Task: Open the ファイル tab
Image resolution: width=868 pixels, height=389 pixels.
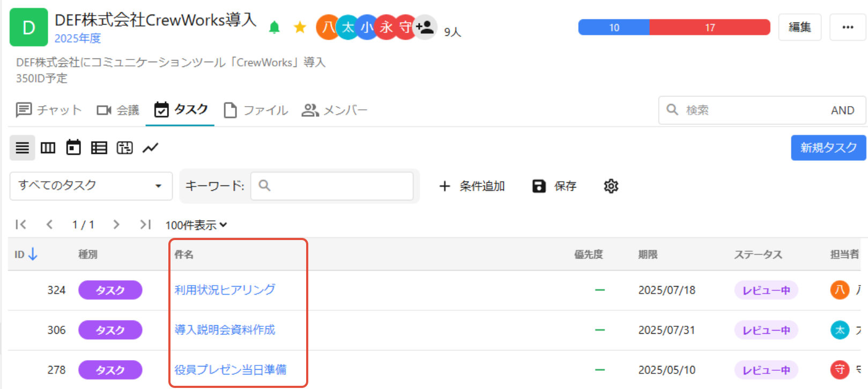Action: click(256, 110)
